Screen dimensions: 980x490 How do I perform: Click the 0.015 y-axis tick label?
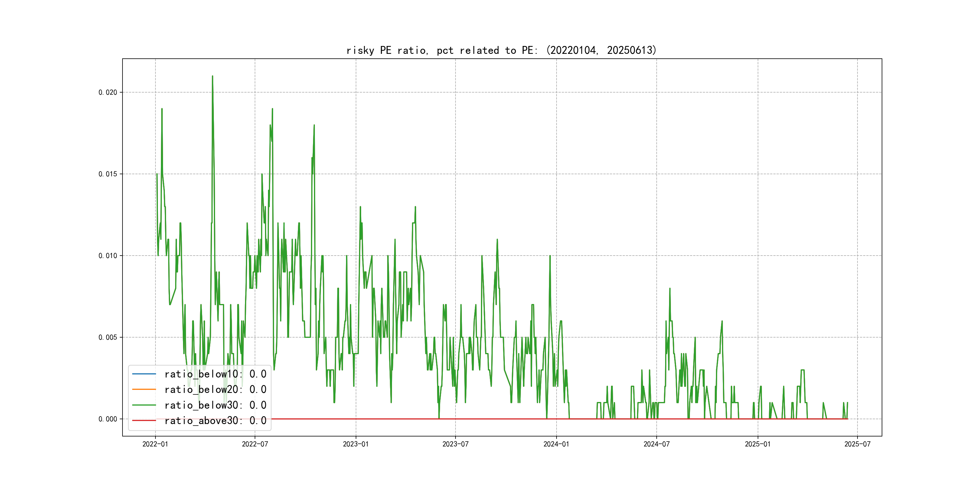[108, 174]
